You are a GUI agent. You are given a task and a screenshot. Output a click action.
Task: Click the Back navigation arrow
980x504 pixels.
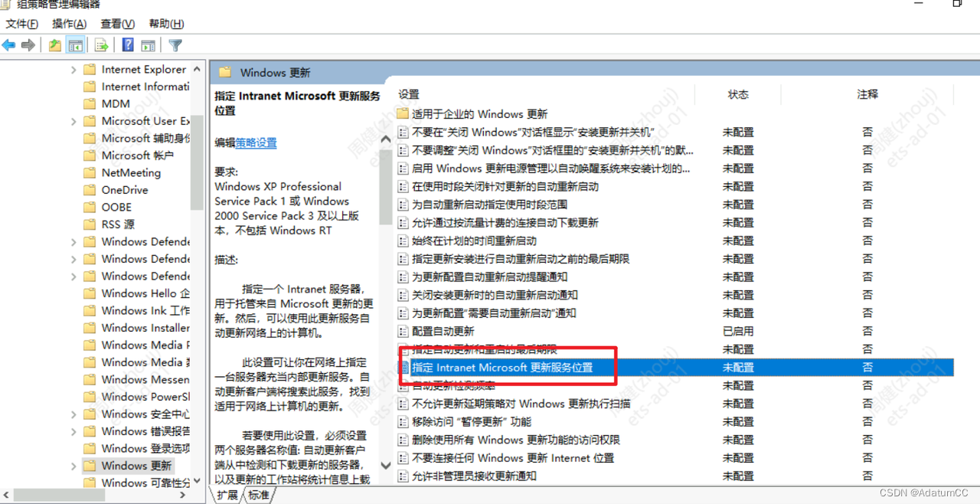[x=8, y=44]
